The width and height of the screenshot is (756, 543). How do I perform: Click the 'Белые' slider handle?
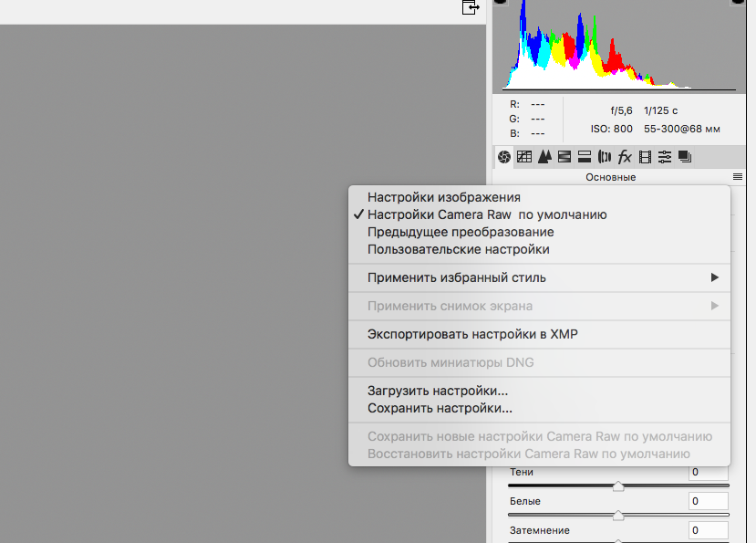click(x=618, y=516)
